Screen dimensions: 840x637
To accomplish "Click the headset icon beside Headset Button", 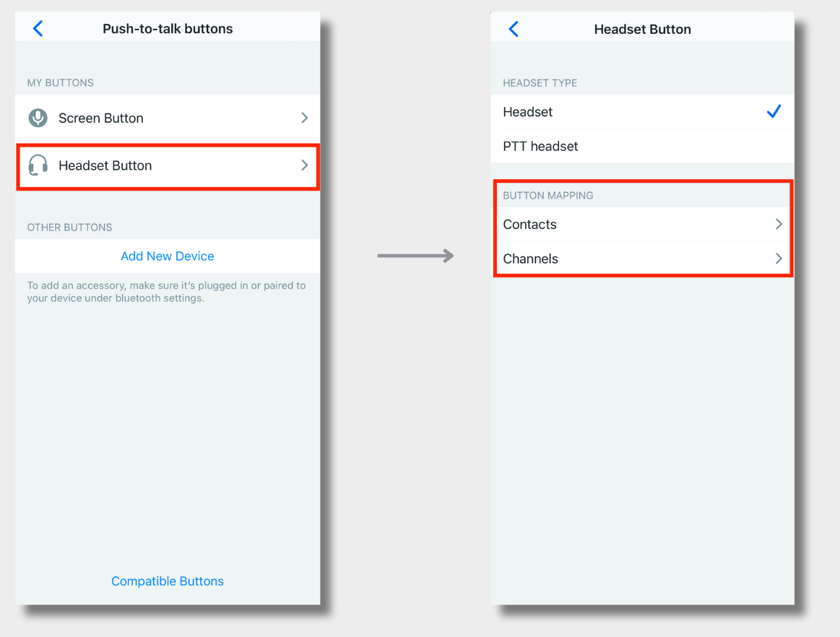I will 38,165.
